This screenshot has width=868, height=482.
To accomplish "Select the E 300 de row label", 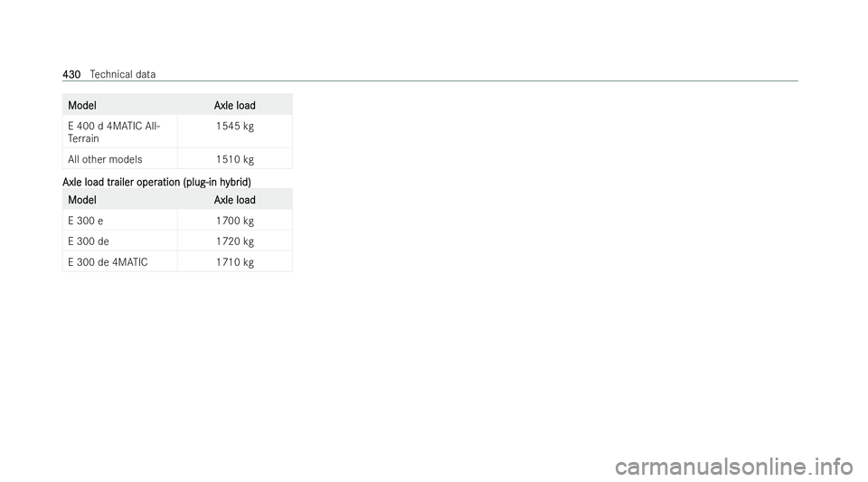I will click(89, 241).
